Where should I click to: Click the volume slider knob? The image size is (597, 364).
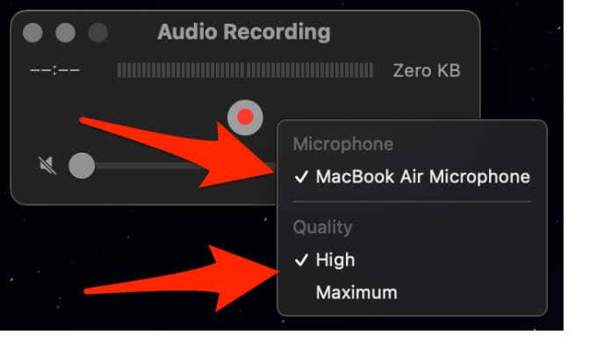point(82,166)
